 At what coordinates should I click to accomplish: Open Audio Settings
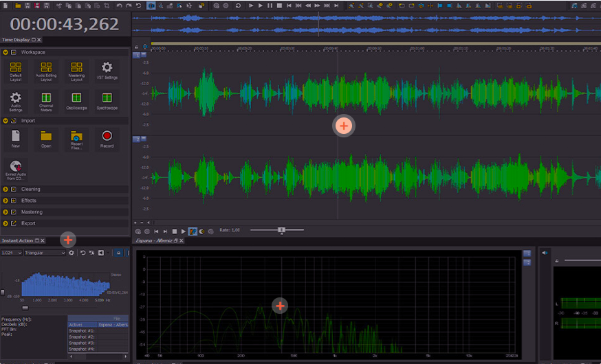coord(16,102)
